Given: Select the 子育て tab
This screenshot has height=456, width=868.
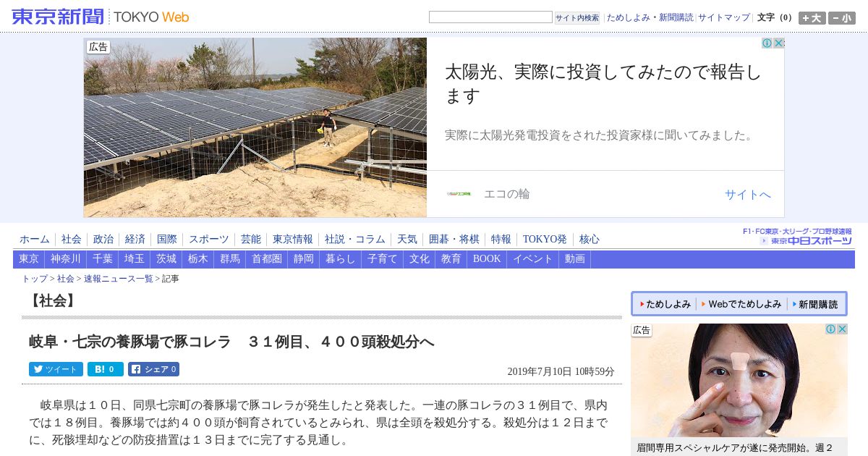Looking at the screenshot, I should click(x=383, y=259).
